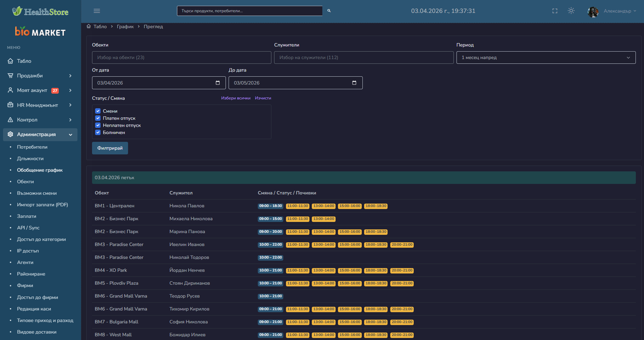Open Видове доставки
The image size is (644, 340).
[37, 332]
